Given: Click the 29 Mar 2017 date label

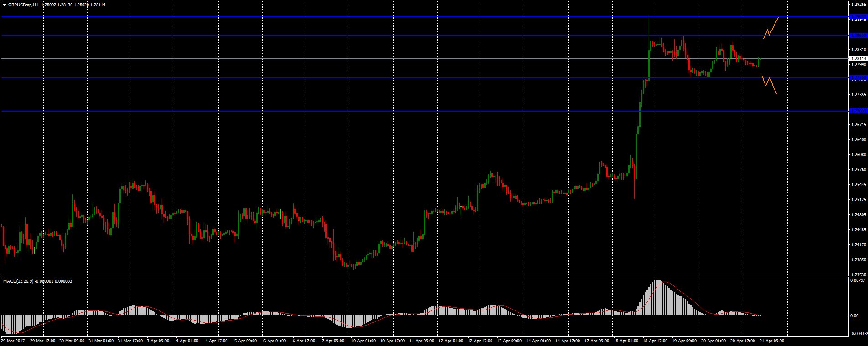Looking at the screenshot, I should click(14, 341).
